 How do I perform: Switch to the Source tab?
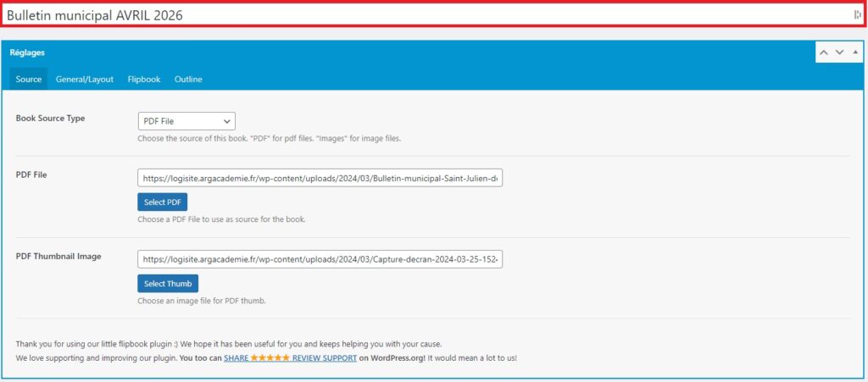[29, 80]
